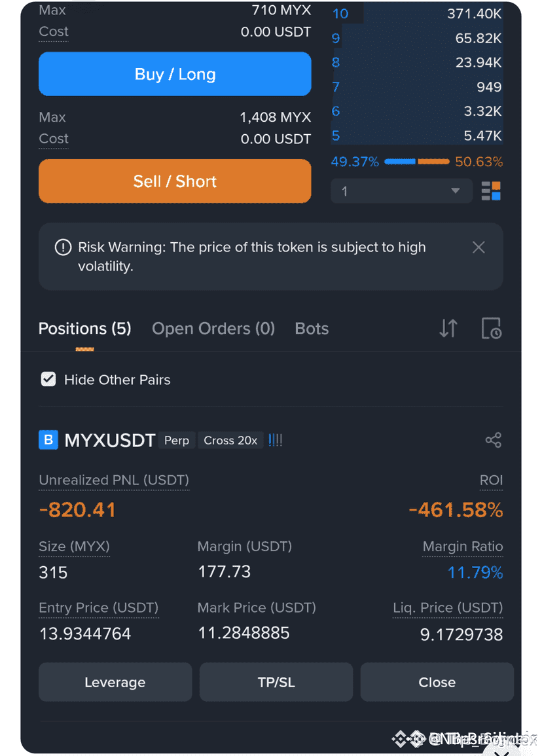Click the buy/sell ratio bar
The width and height of the screenshot is (542, 756).
point(416,162)
